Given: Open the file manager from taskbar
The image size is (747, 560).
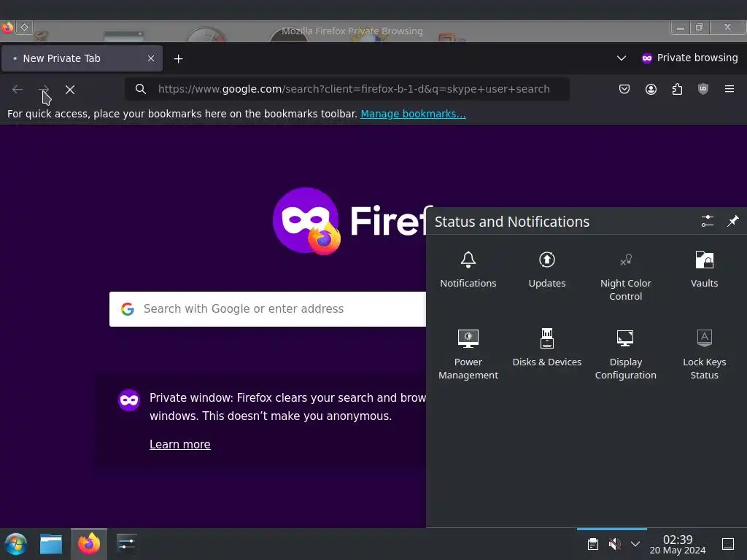Looking at the screenshot, I should (51, 544).
